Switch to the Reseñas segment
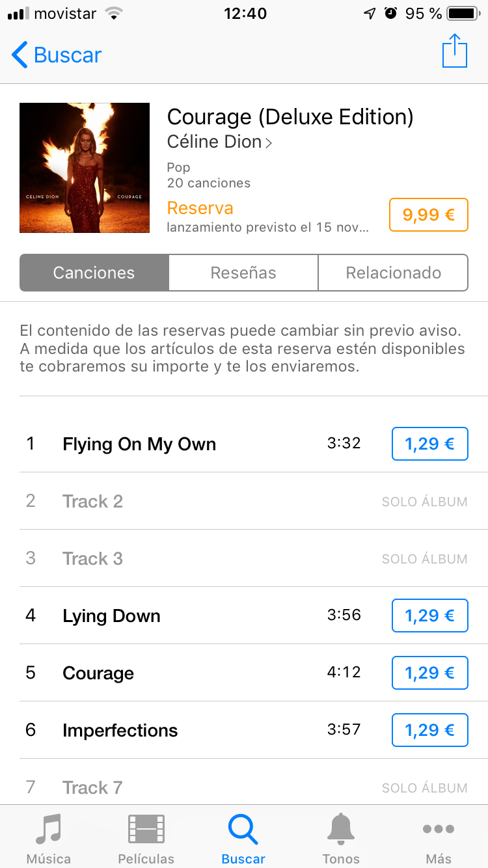488x868 pixels. pos(243,273)
